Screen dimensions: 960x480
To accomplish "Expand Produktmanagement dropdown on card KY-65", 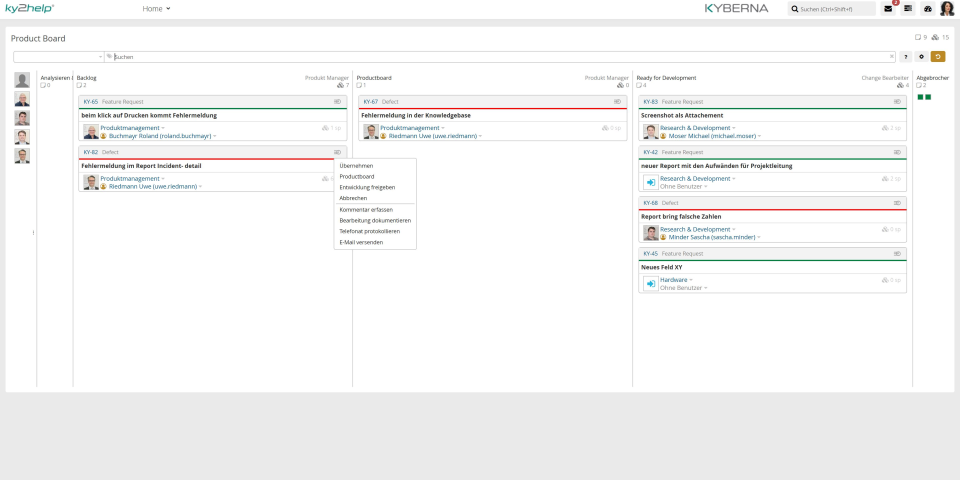I will click(163, 128).
